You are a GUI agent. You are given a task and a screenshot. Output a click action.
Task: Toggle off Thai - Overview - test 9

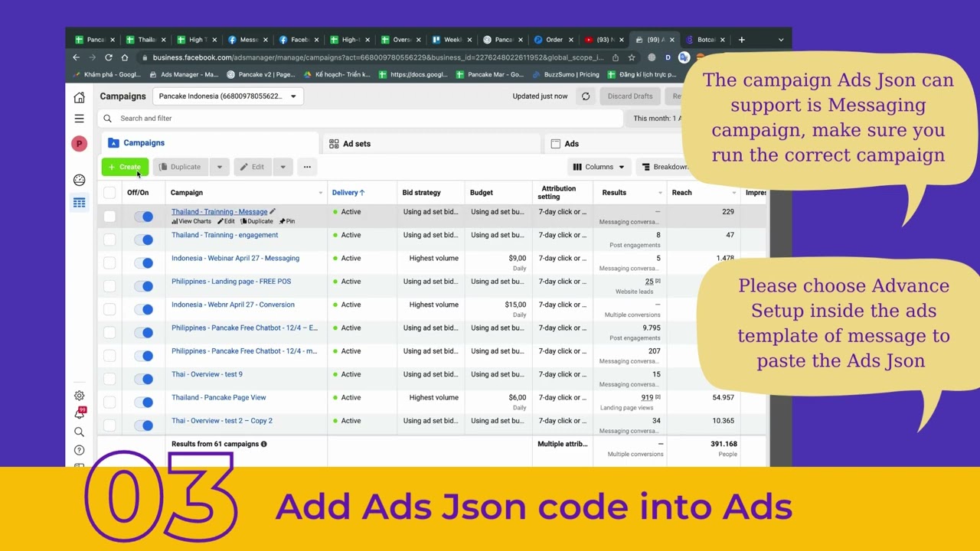[144, 379]
